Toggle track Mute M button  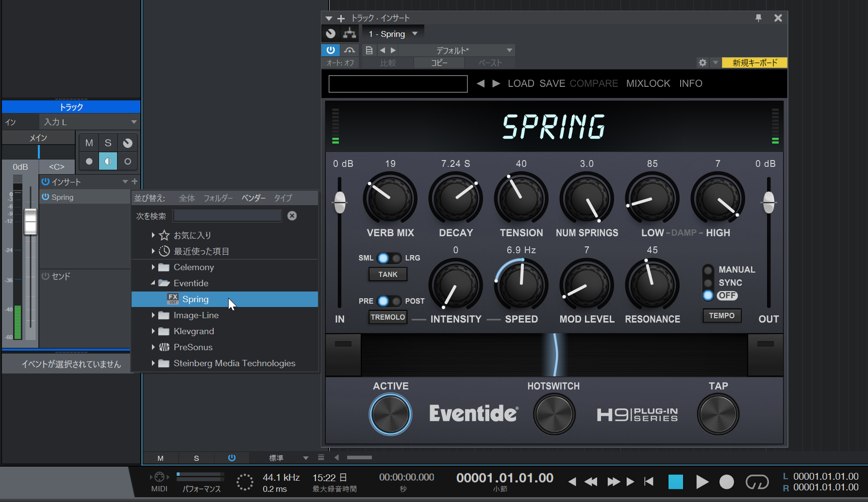pos(89,143)
